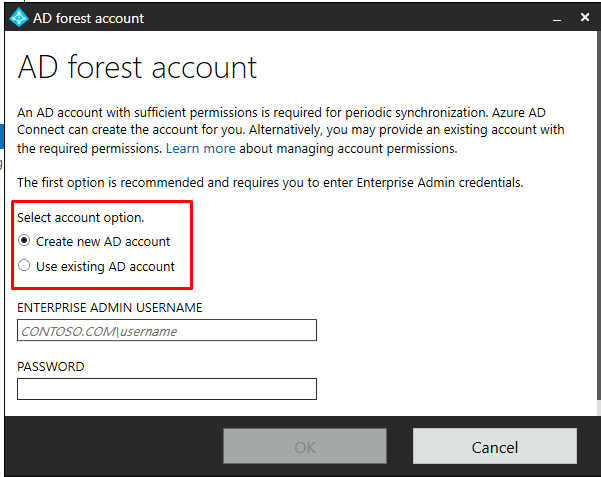
Task: Click the PASSWORD field label
Action: pyautogui.click(x=51, y=366)
